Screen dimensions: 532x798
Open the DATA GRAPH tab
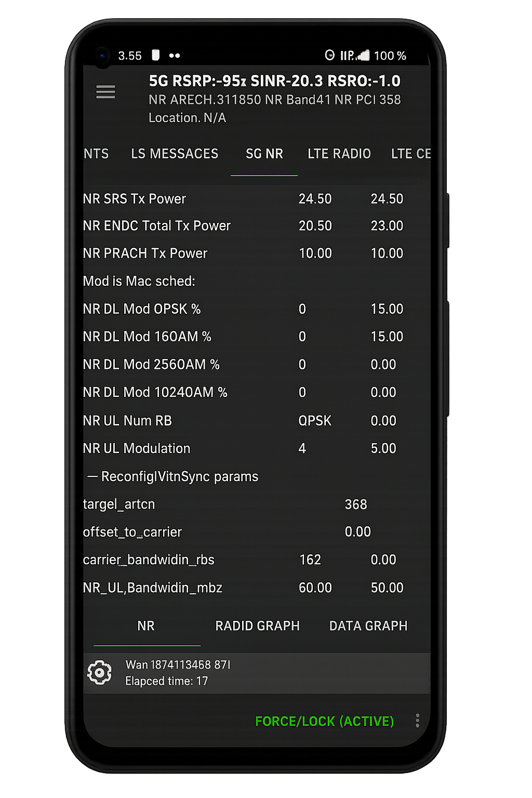pyautogui.click(x=368, y=626)
